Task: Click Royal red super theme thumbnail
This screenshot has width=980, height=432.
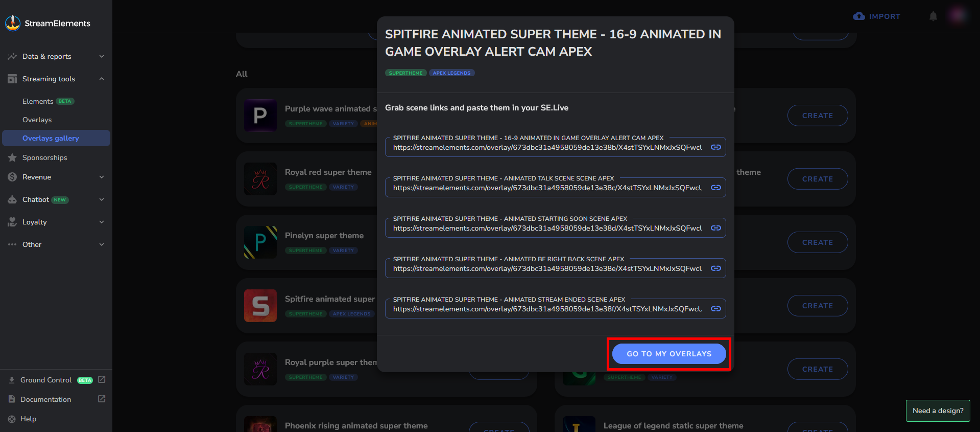Action: [x=260, y=179]
